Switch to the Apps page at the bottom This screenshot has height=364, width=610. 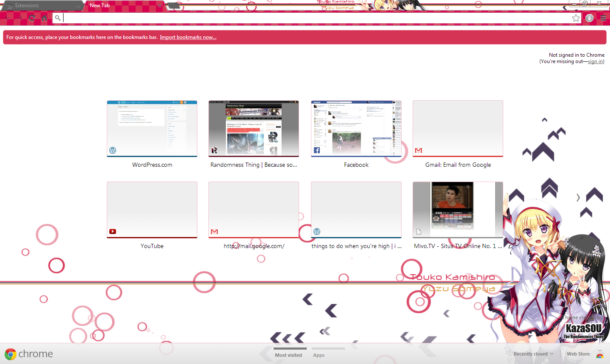(x=319, y=355)
